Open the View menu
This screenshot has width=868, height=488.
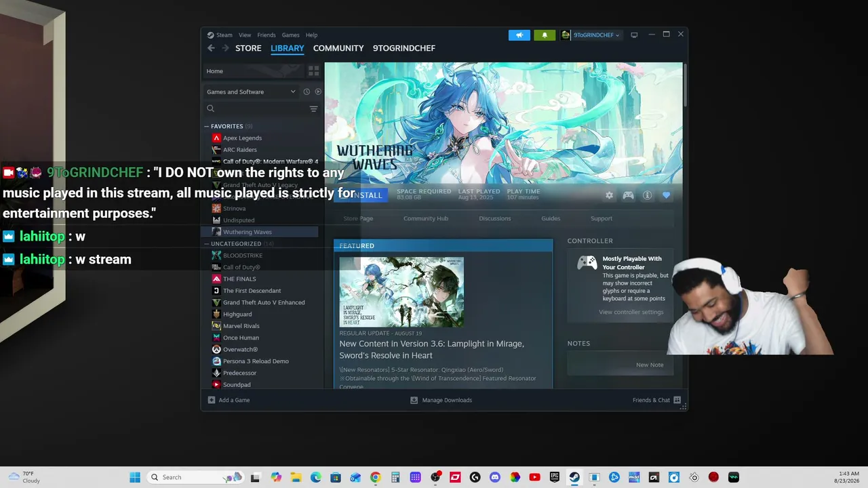pos(245,35)
